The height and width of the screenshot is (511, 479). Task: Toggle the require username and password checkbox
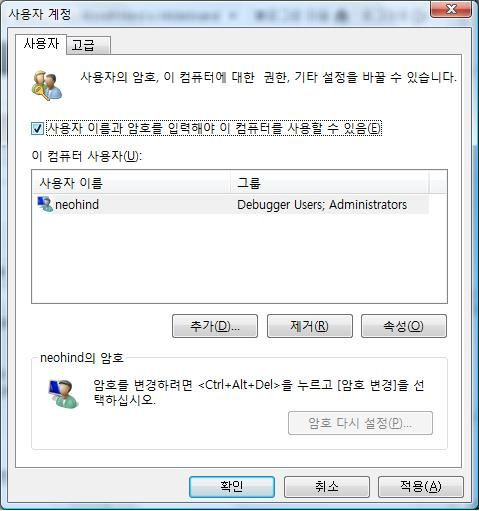(37, 128)
